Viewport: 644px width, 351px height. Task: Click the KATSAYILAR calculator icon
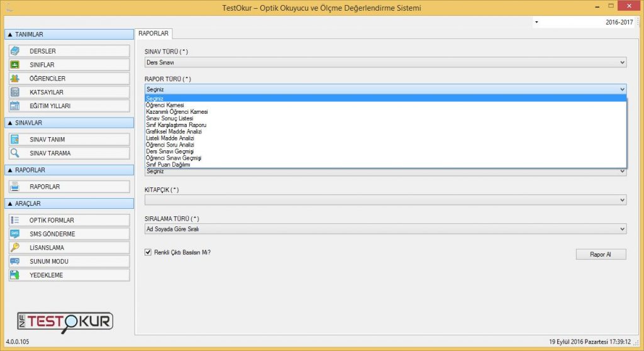[x=15, y=92]
